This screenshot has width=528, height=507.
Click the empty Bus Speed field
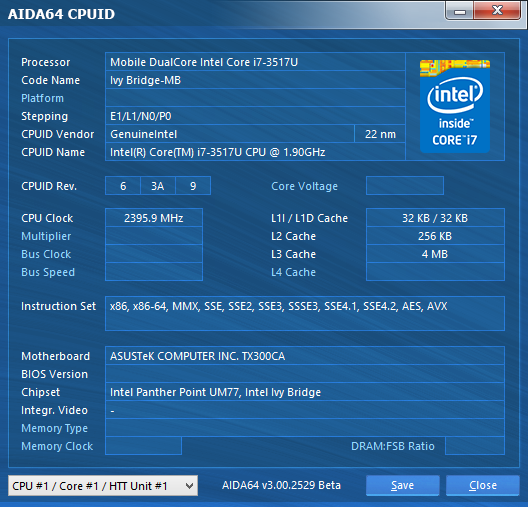coord(154,272)
